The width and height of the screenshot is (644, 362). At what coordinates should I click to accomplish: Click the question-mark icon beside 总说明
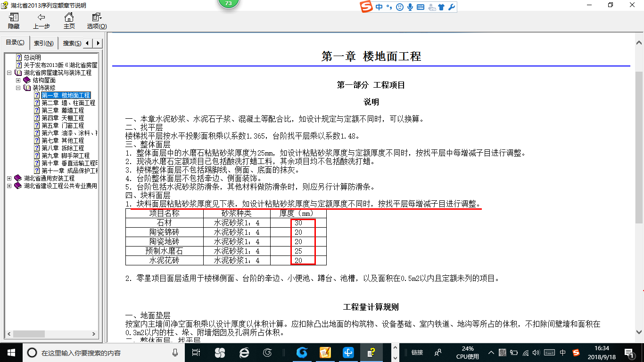19,58
